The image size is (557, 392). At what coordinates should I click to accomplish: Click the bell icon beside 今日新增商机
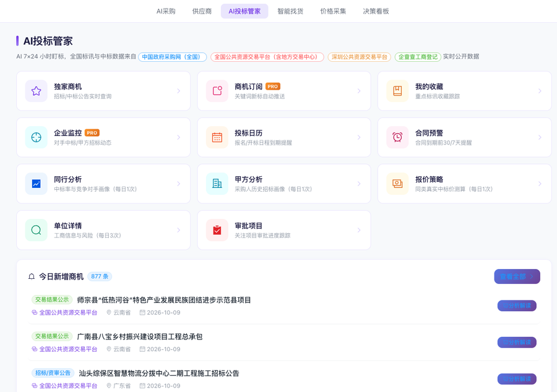tap(32, 277)
